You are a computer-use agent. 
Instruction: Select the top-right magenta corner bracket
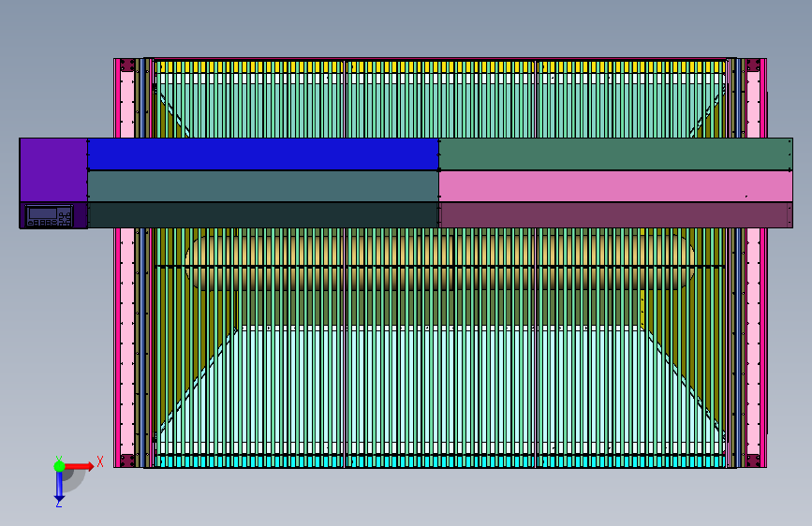click(x=753, y=66)
